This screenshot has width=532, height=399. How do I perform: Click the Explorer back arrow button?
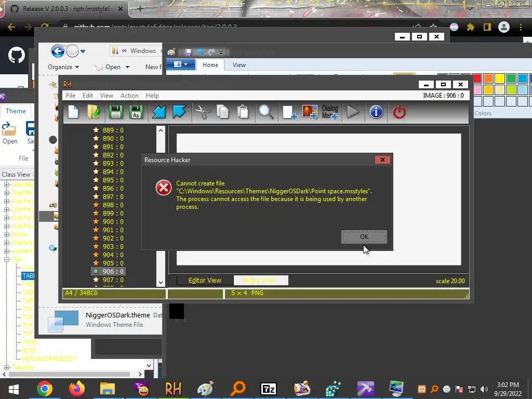tap(58, 51)
